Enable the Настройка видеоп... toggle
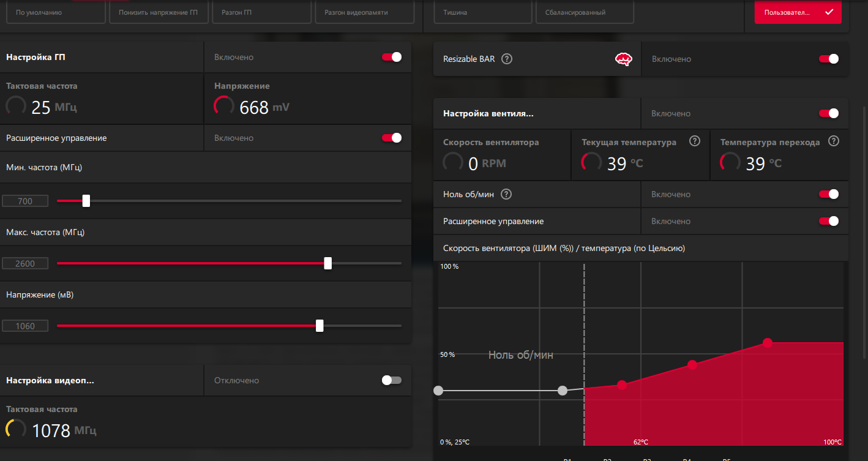868x461 pixels. click(x=392, y=380)
